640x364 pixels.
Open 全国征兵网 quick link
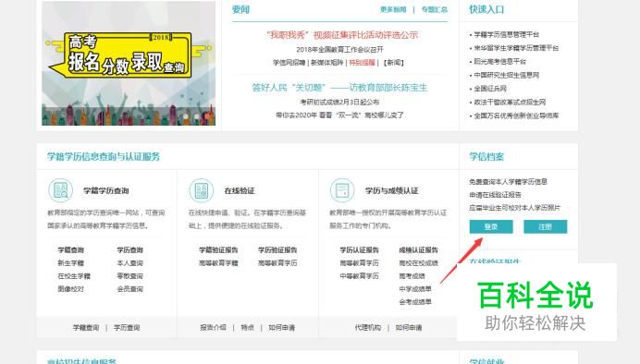coord(490,89)
